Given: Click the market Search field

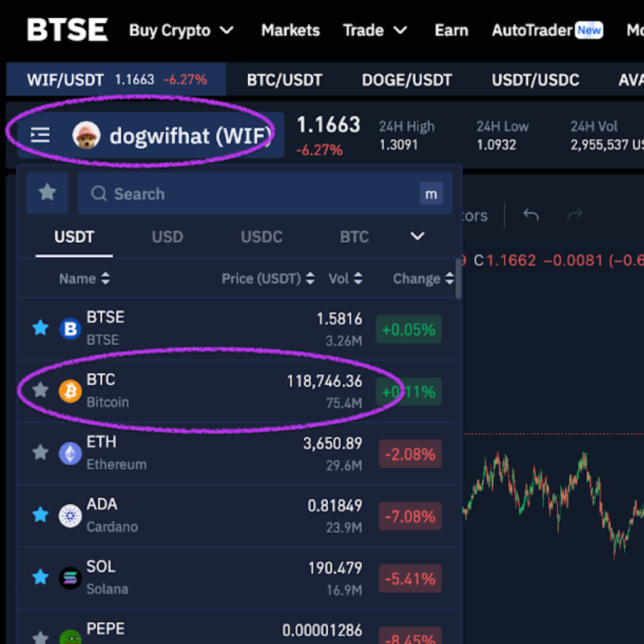Looking at the screenshot, I should [x=252, y=194].
